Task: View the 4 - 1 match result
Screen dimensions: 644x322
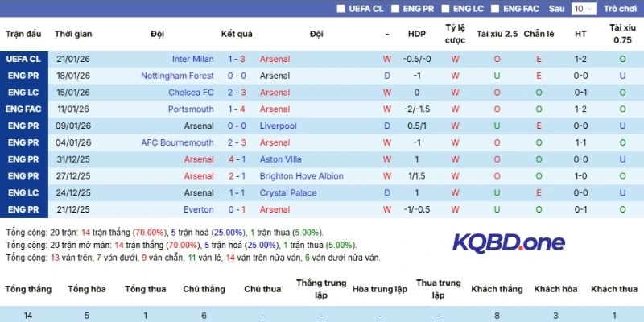Action: point(237,159)
